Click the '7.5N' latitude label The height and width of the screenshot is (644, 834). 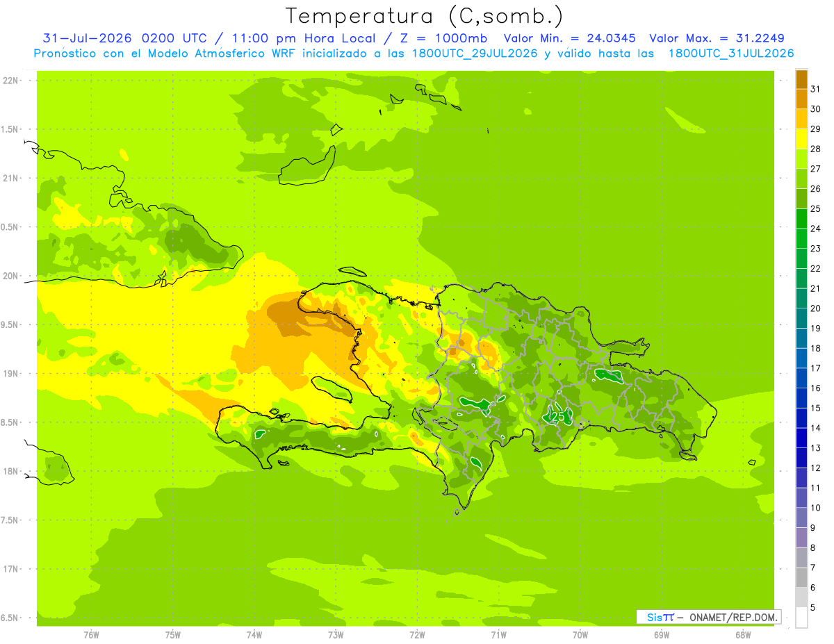(10, 520)
